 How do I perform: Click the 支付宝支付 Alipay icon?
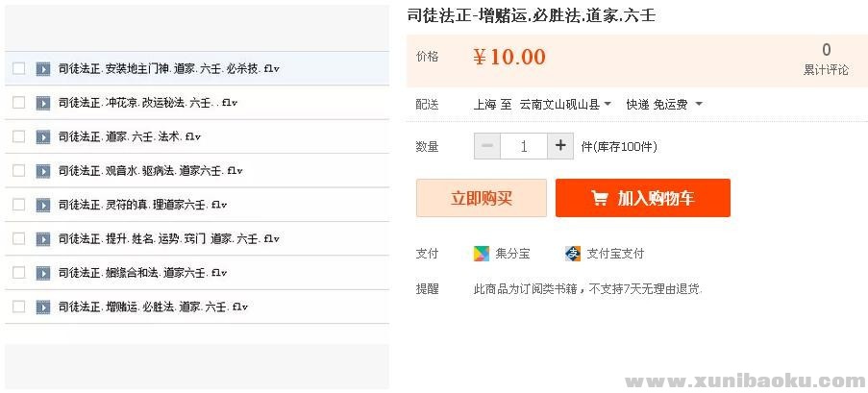[x=574, y=254]
